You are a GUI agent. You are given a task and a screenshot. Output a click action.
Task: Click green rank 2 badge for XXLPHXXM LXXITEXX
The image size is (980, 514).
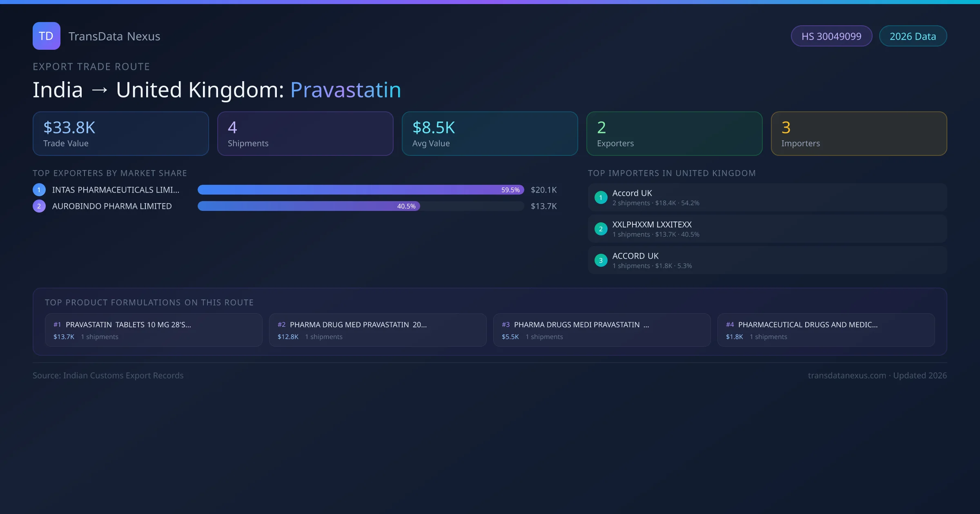pyautogui.click(x=601, y=229)
